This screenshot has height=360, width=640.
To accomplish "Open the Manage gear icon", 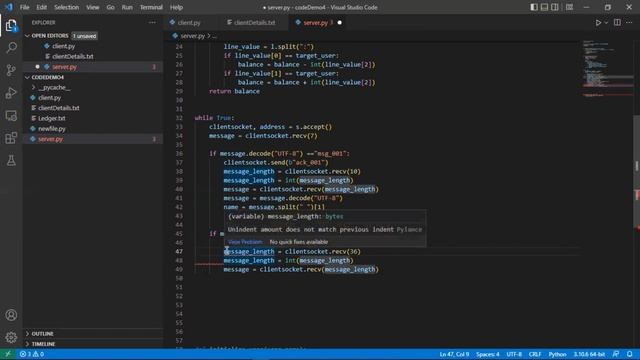I will click(11, 337).
